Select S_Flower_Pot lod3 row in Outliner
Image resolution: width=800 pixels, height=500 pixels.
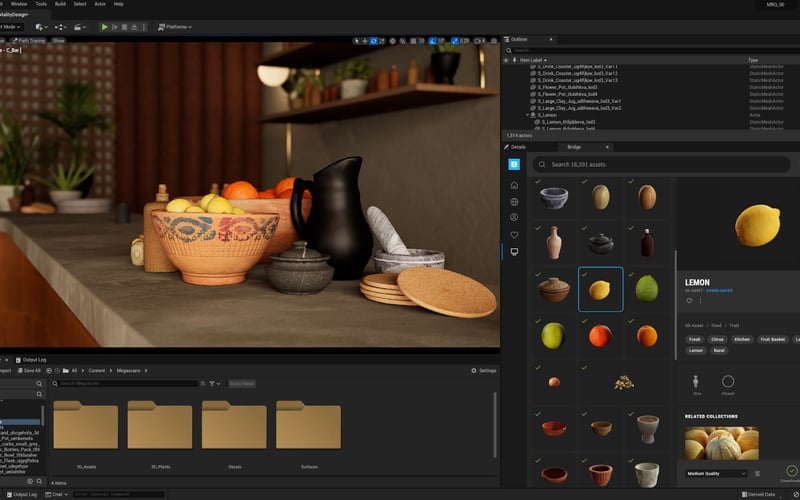point(567,87)
